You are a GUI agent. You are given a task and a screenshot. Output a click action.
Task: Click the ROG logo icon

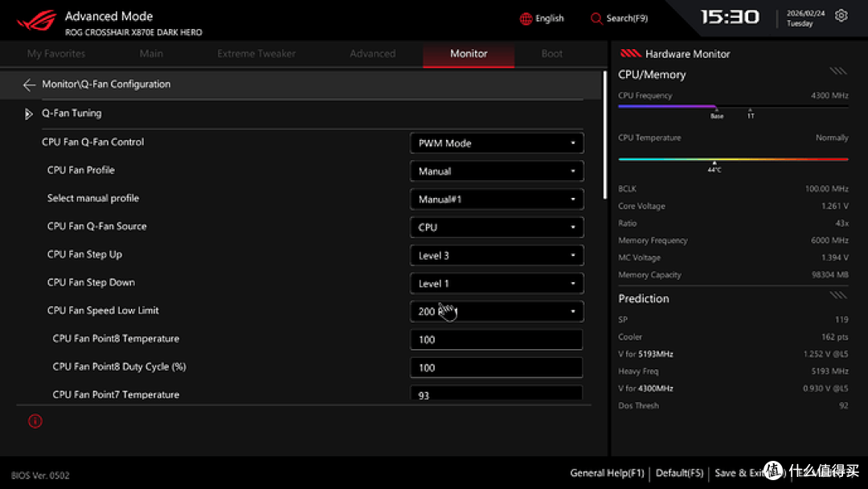[36, 20]
